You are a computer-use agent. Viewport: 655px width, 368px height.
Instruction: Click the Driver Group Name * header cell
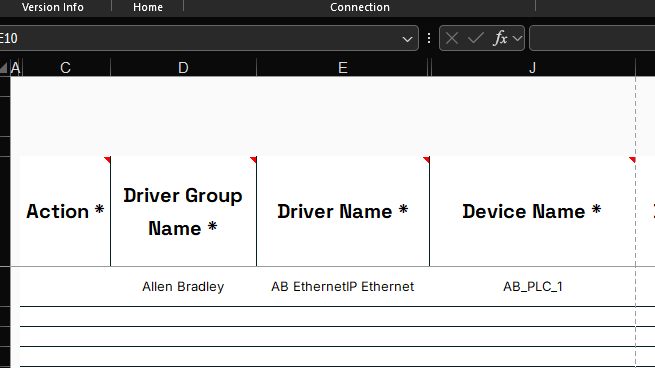point(183,211)
